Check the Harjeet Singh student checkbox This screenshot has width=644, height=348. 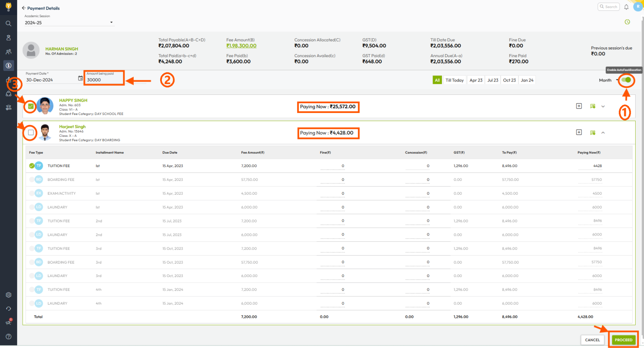point(31,133)
